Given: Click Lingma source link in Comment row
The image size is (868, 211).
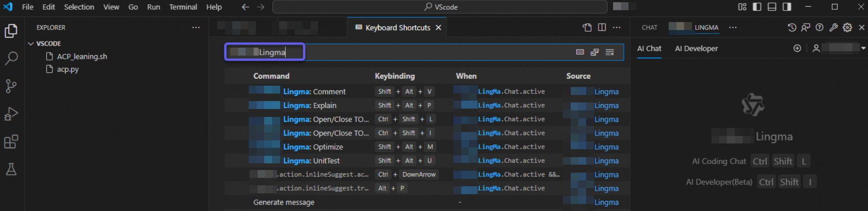Looking at the screenshot, I should tap(606, 91).
